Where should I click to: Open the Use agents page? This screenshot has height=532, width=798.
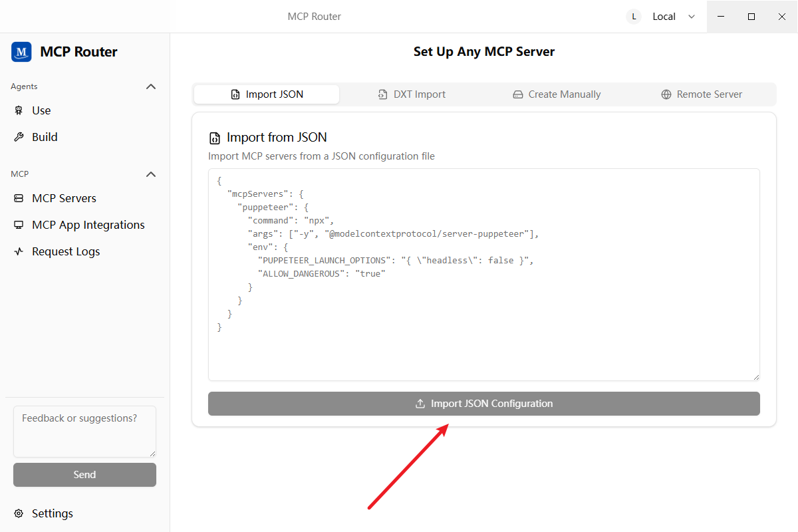[x=41, y=110]
